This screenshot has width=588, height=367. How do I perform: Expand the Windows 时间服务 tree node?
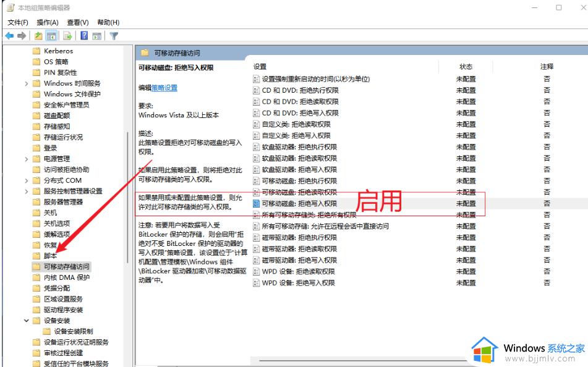pyautogui.click(x=26, y=83)
